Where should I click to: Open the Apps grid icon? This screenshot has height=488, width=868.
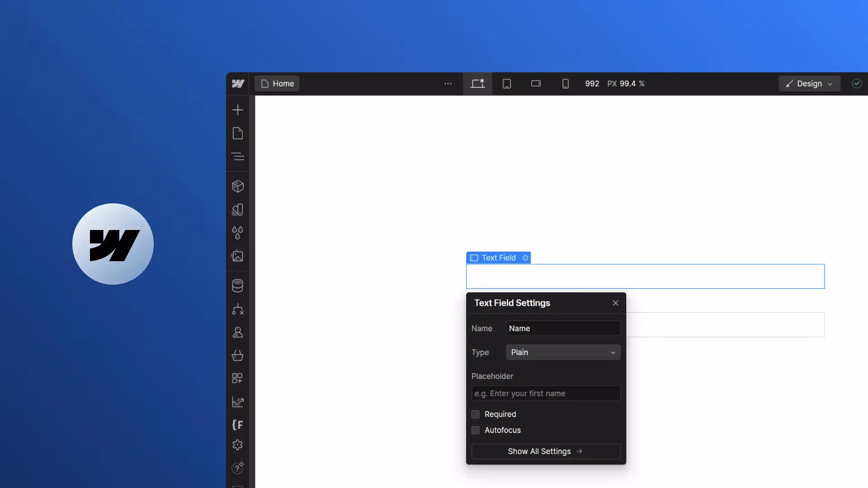[x=237, y=378]
